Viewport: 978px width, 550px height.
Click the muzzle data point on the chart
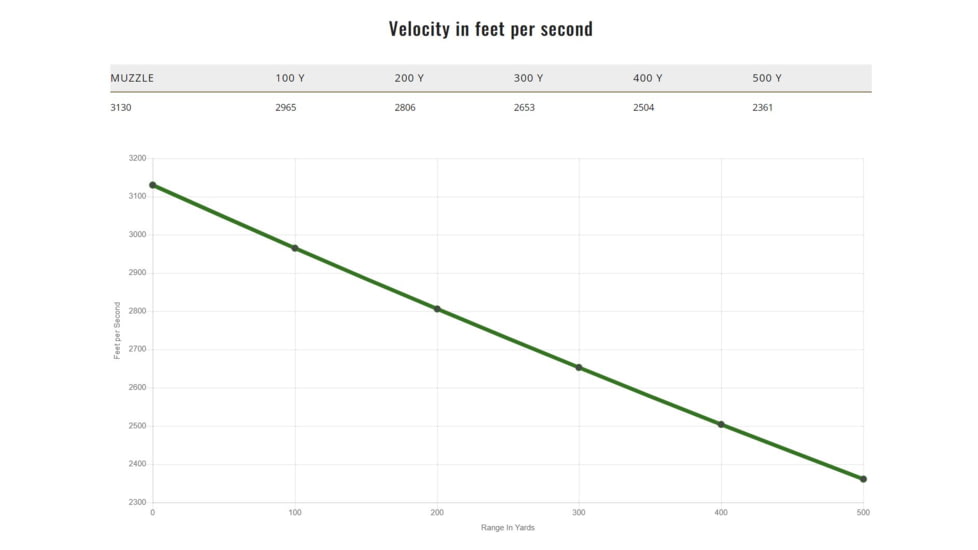(x=153, y=185)
